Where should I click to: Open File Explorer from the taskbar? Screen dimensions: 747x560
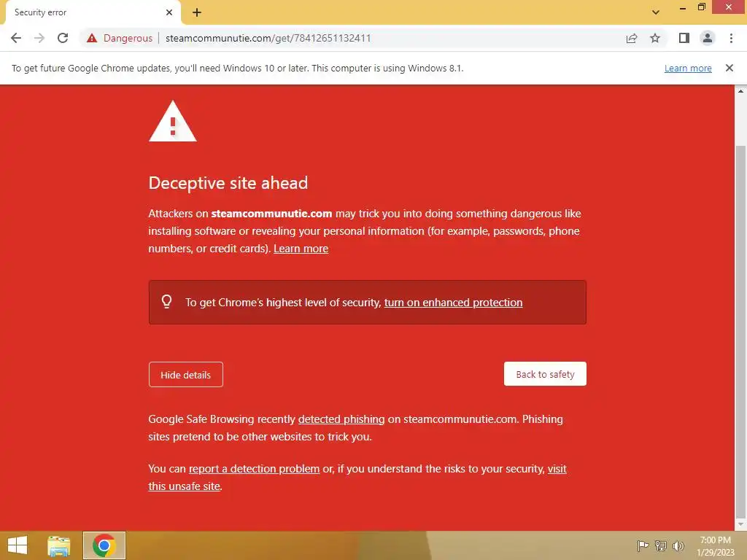[x=58, y=545]
